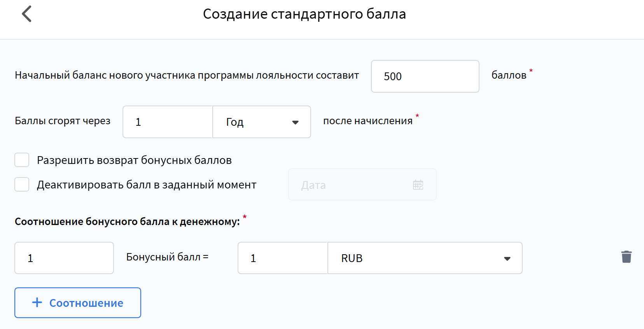Click the caret arrow in the RUB selector
644x329 pixels.
[507, 259]
